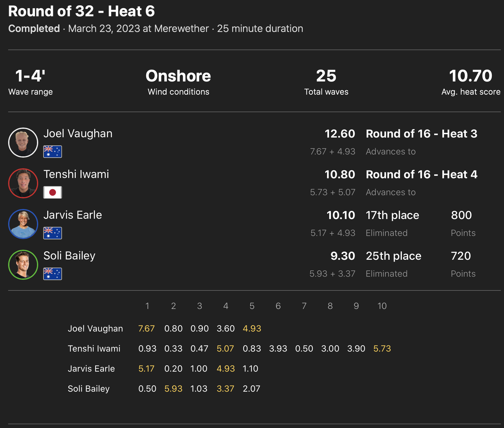
Task: Select Joel Vaughan's name in results list
Action: [78, 134]
